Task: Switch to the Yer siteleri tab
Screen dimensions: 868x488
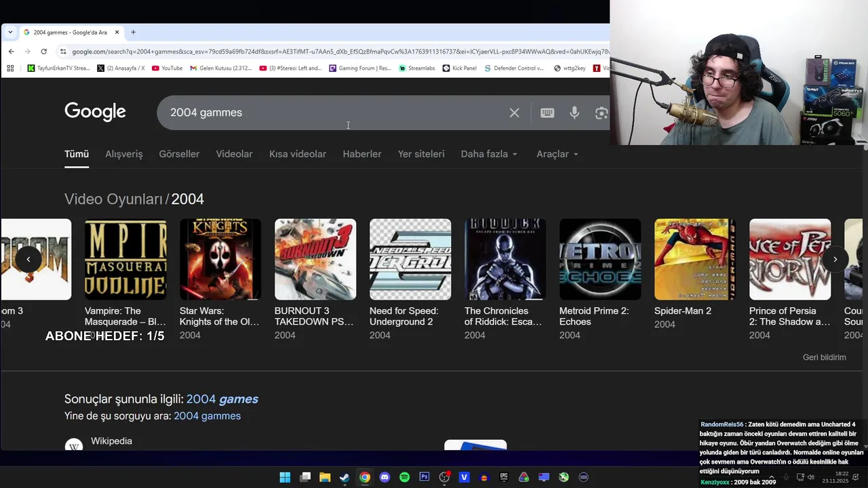Action: (x=421, y=154)
